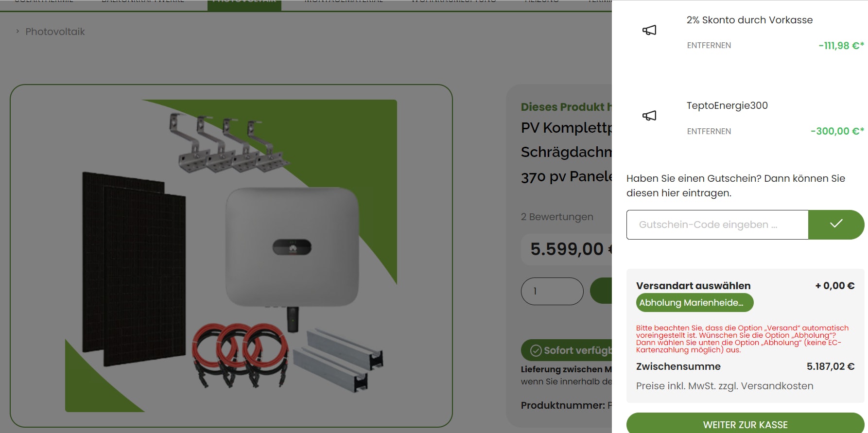Remove the 2% Skonto durch Vorkasse discount
This screenshot has width=868, height=433.
(x=709, y=45)
